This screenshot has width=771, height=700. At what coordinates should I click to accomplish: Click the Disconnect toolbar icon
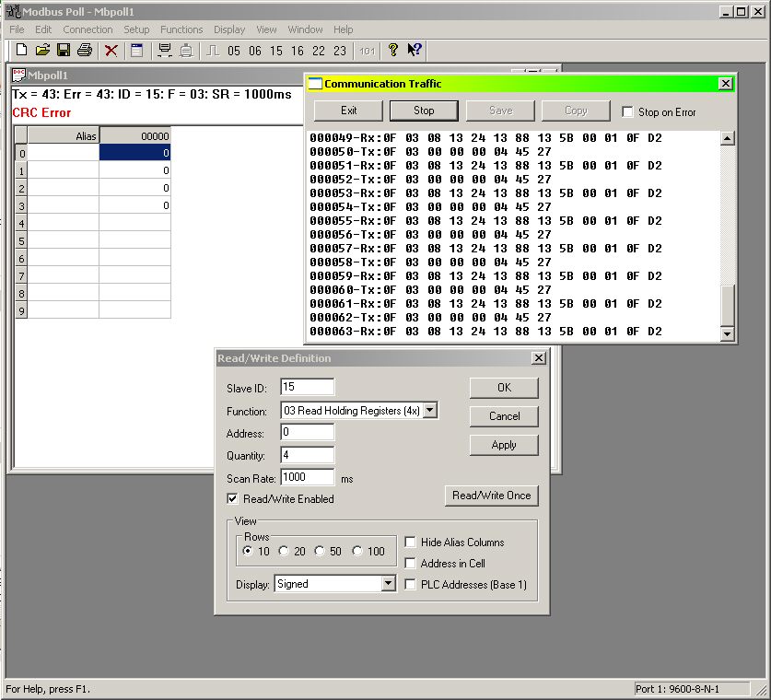186,50
